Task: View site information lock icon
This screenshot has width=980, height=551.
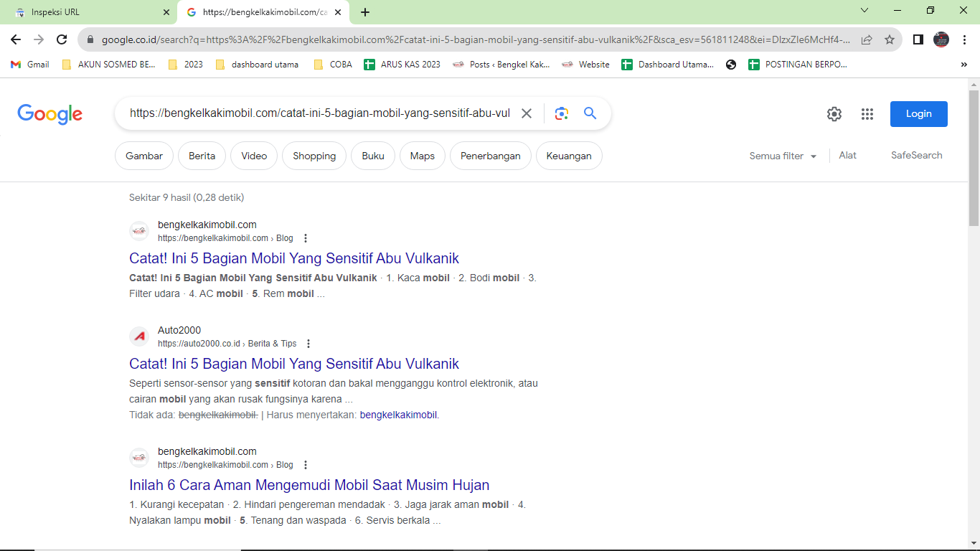Action: (90, 40)
